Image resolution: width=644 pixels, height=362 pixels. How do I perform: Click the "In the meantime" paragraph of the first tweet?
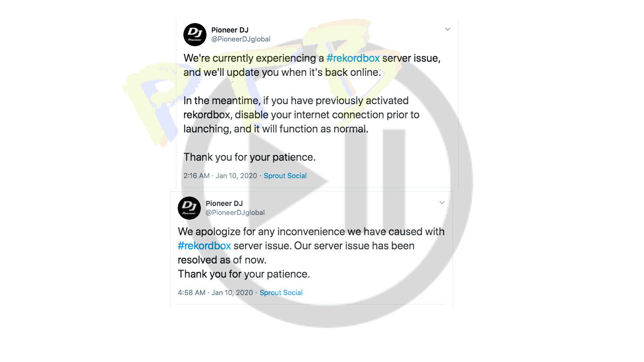click(x=301, y=115)
